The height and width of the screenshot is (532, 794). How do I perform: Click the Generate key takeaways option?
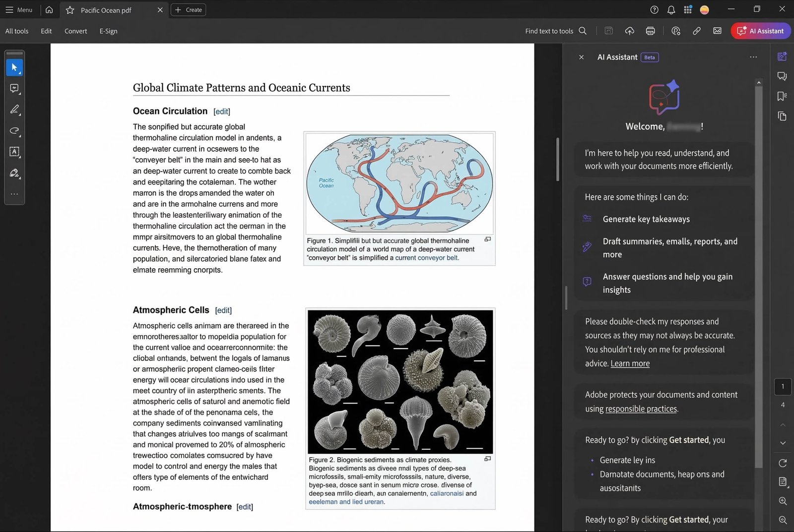(646, 219)
